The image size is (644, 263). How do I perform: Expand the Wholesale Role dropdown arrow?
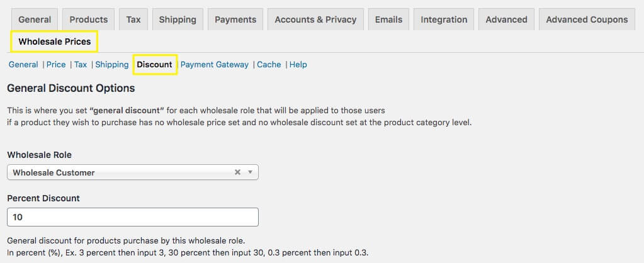tap(250, 172)
